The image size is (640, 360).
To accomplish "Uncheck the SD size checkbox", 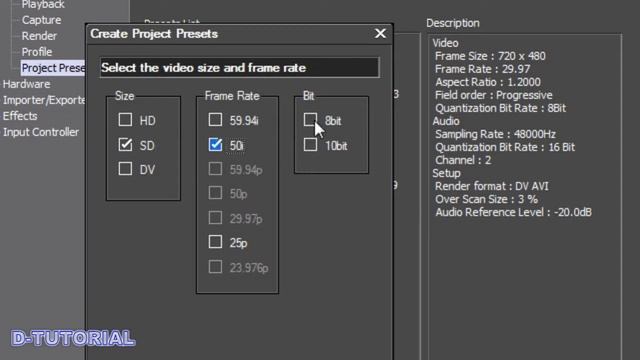I will click(x=125, y=144).
